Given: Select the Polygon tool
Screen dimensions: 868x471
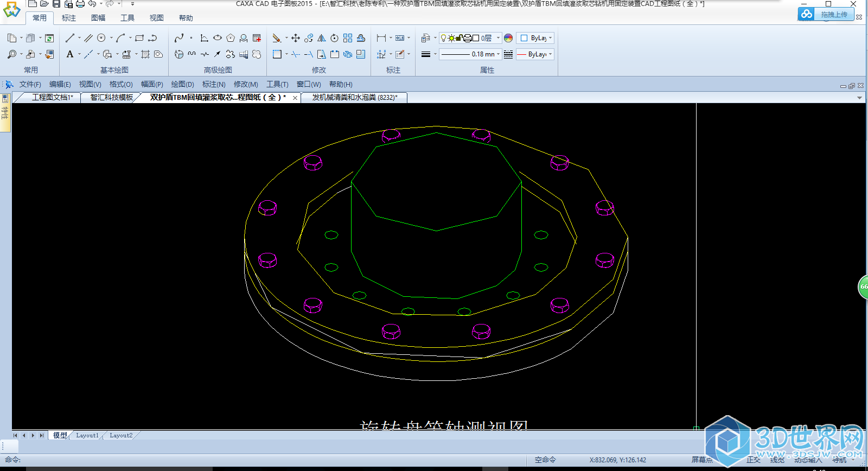Looking at the screenshot, I should point(231,38).
